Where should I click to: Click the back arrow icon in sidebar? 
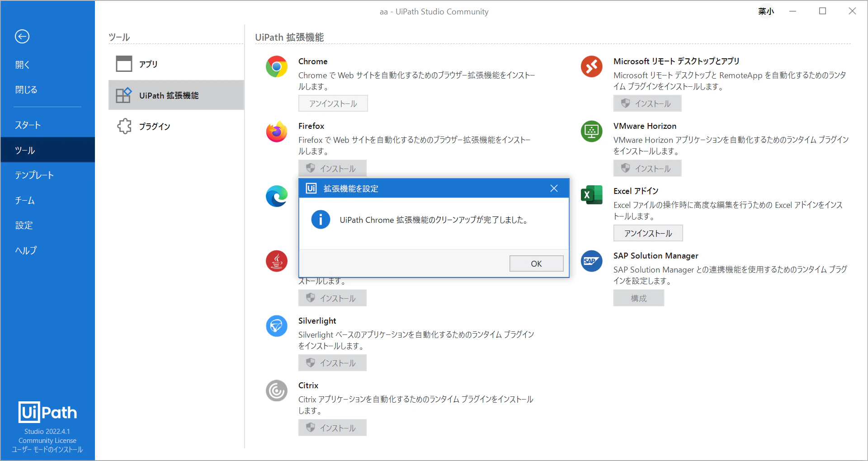[x=22, y=36]
